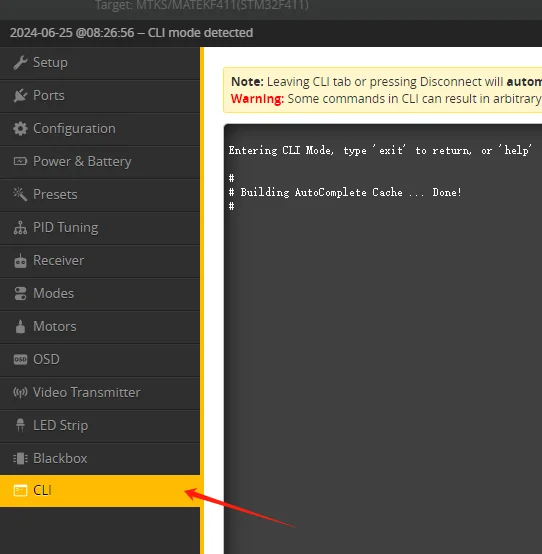The width and height of the screenshot is (542, 554).
Task: Click the PID Tuning hierarchy icon
Action: 20,228
